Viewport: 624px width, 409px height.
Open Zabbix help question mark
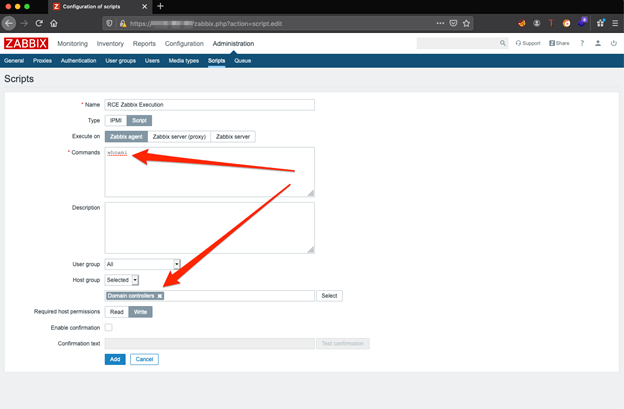582,43
